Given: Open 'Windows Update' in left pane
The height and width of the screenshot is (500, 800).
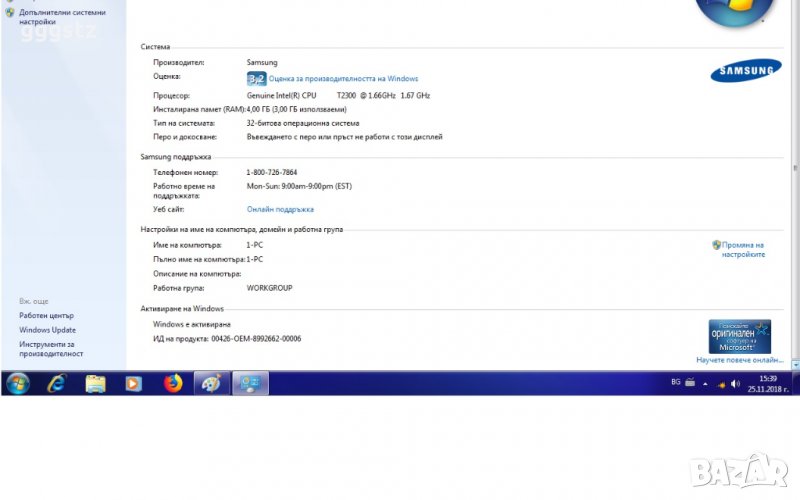Looking at the screenshot, I should pyautogui.click(x=47, y=330).
